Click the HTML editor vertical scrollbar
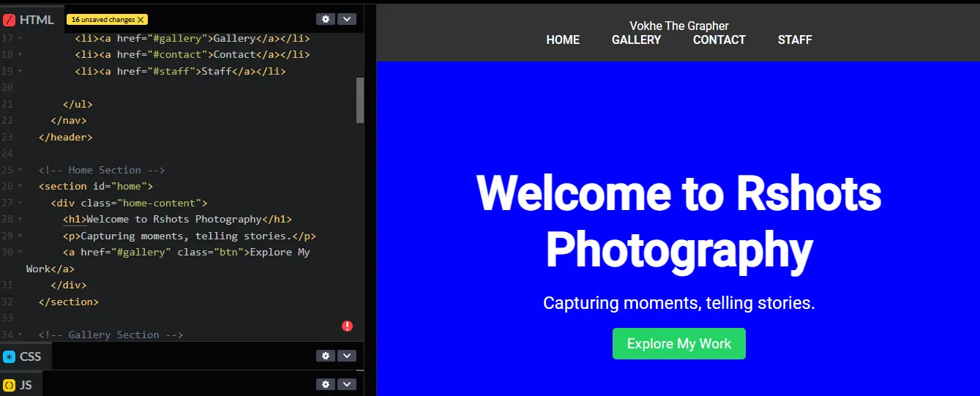The image size is (980, 396). coord(360,100)
